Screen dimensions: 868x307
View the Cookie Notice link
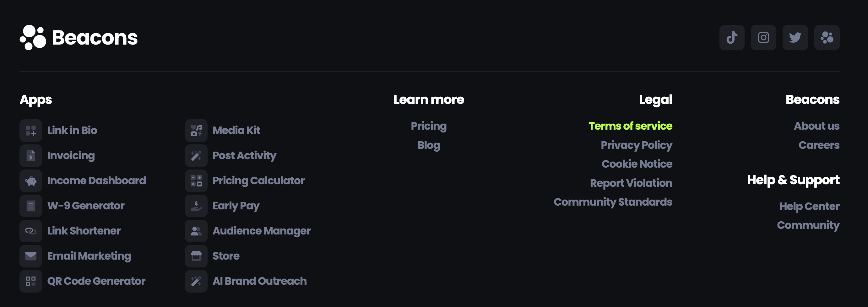point(637,164)
